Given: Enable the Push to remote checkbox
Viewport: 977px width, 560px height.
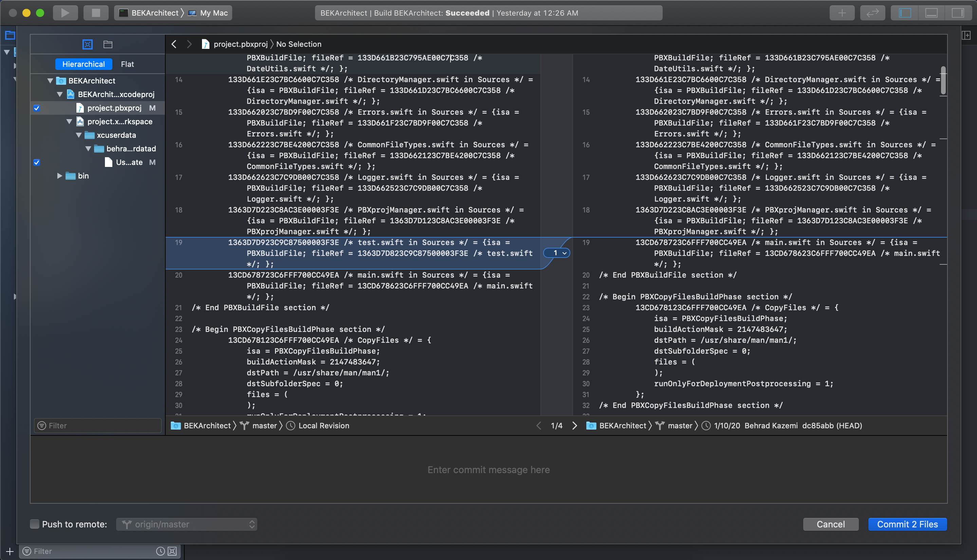Looking at the screenshot, I should click(35, 524).
